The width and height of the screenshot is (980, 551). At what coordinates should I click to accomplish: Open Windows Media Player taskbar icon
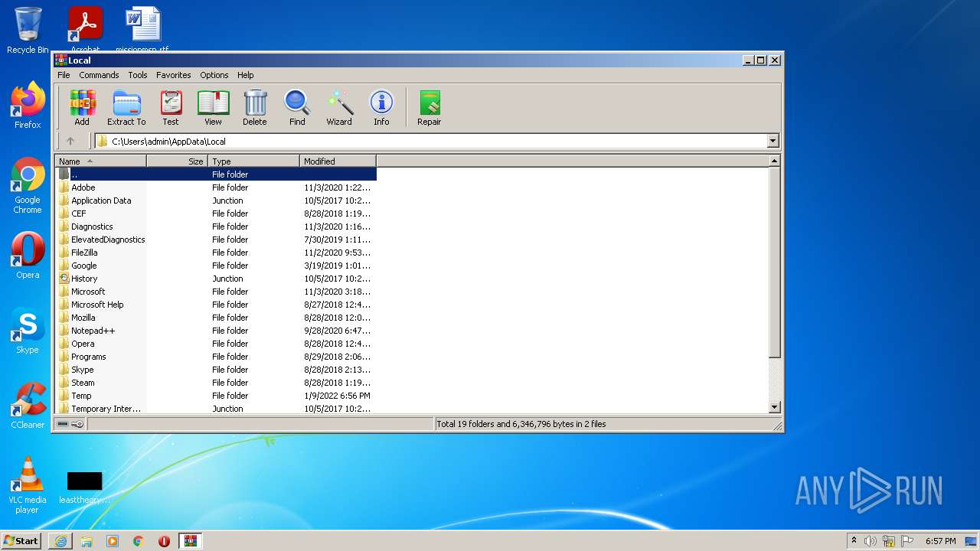[x=113, y=541]
